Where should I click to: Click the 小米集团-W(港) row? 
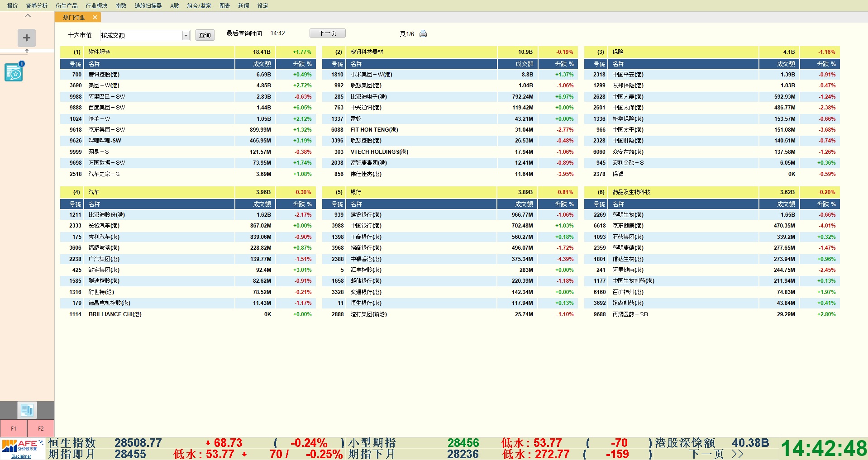coord(450,75)
